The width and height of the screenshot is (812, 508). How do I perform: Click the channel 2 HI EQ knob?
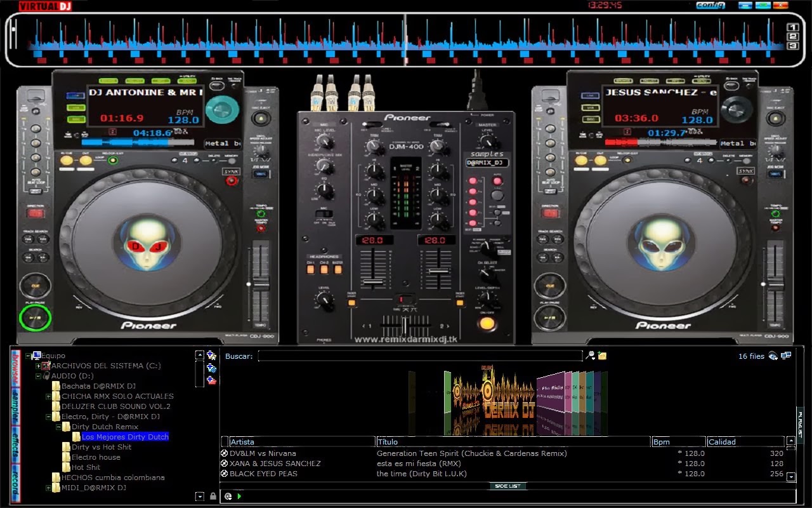437,170
